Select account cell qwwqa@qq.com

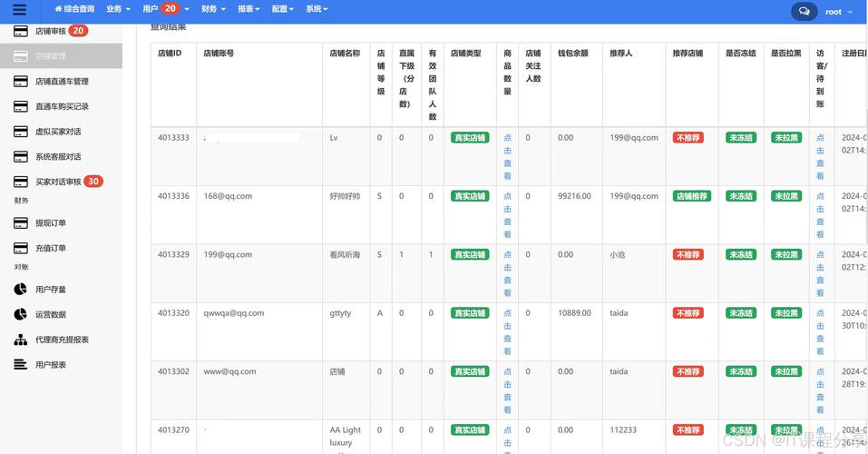234,313
